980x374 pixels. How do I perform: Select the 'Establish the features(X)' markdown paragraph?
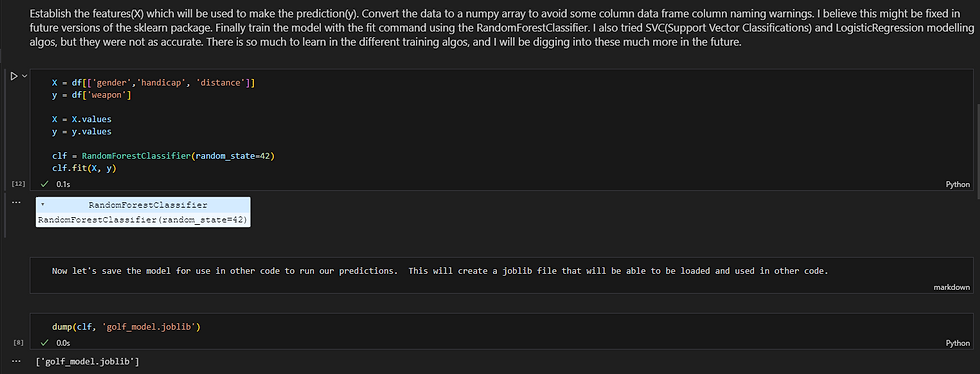488,29
